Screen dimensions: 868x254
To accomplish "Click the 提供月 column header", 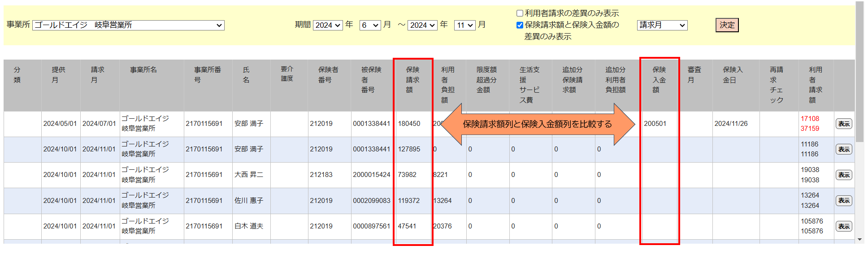I will pyautogui.click(x=58, y=75).
